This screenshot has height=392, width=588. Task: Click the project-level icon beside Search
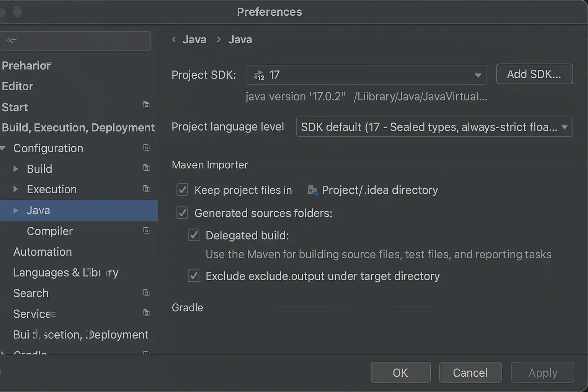tap(146, 292)
